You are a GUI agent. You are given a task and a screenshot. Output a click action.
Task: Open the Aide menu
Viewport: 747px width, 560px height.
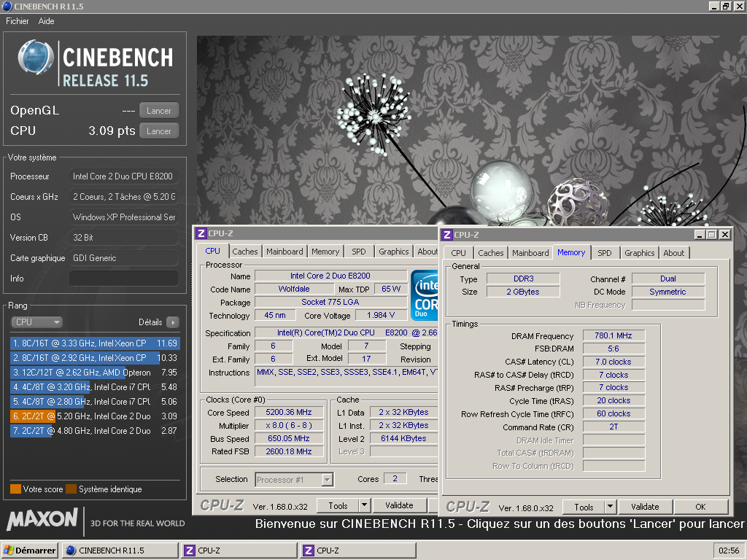46,21
